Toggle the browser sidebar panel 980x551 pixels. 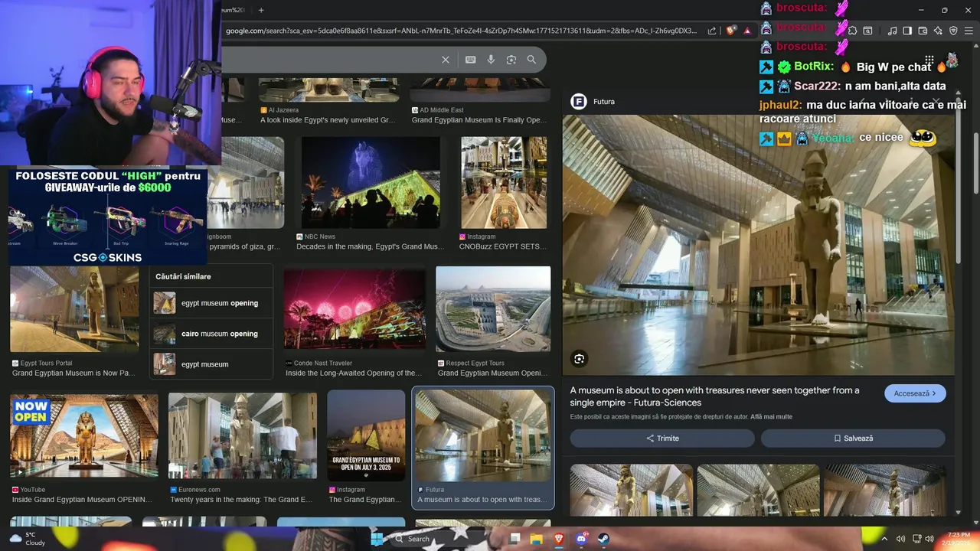[x=907, y=31]
